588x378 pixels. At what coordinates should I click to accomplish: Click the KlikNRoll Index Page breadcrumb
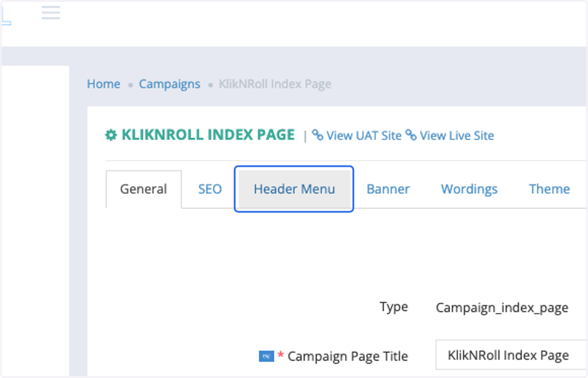(x=275, y=84)
